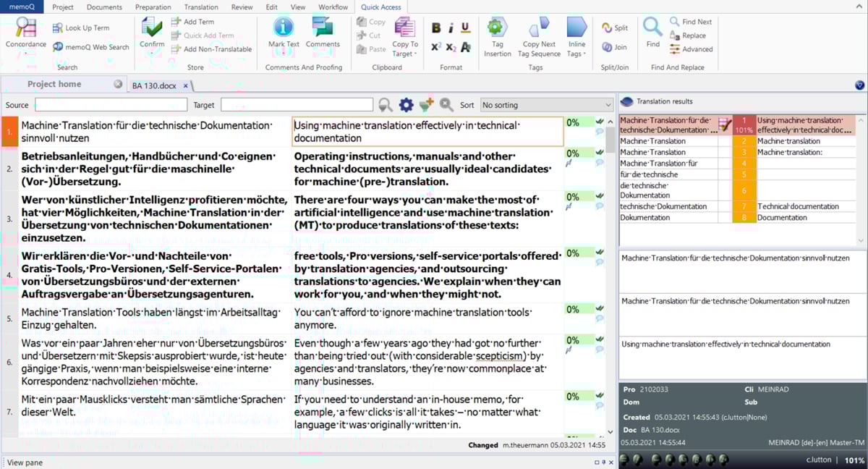Open the Concordance search tool
868x469 pixels.
tap(25, 34)
